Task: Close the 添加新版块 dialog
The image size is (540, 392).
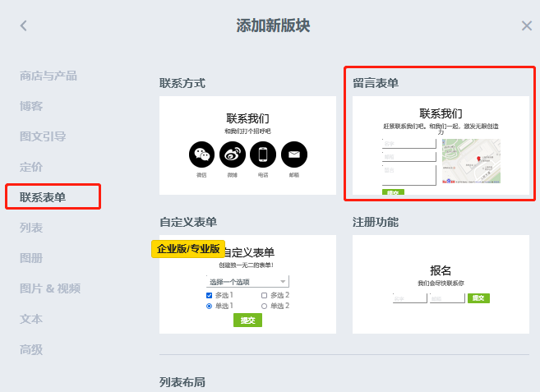Action: pos(527,25)
